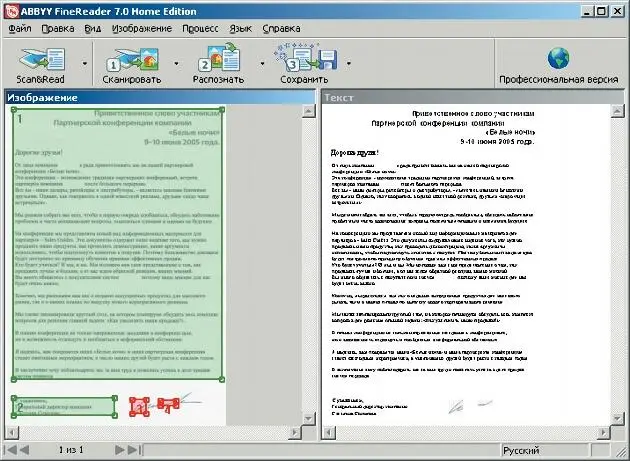Screen dimensions: 630x461
Task: Expand the Сканировать dropdown arrow
Action: tap(175, 63)
